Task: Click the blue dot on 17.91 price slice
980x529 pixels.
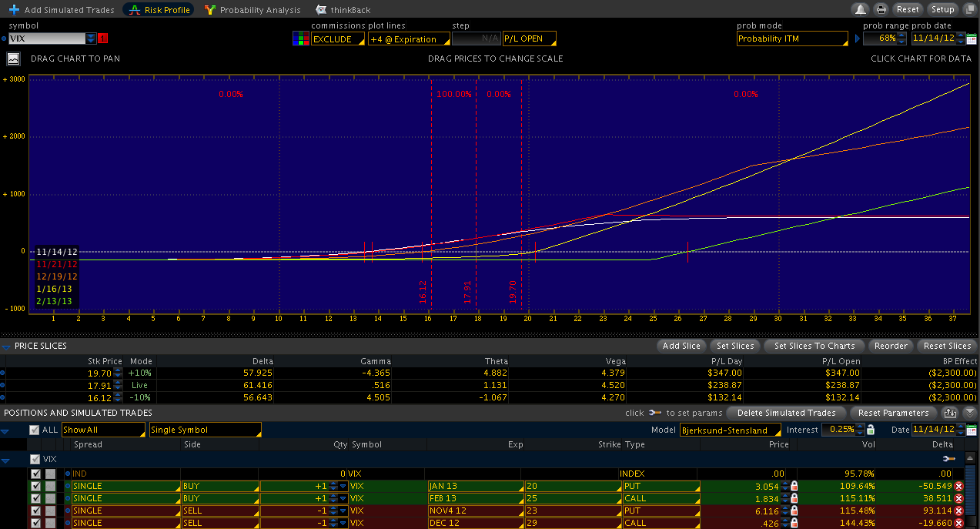Action: click(x=3, y=385)
